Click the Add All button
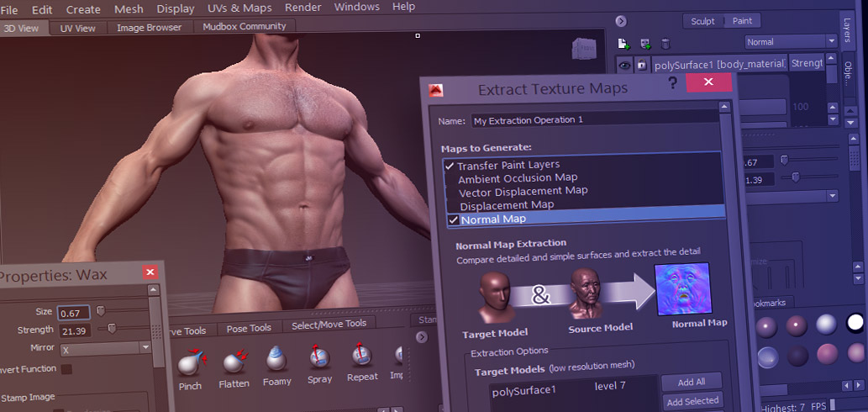This screenshot has height=412, width=868. [692, 382]
